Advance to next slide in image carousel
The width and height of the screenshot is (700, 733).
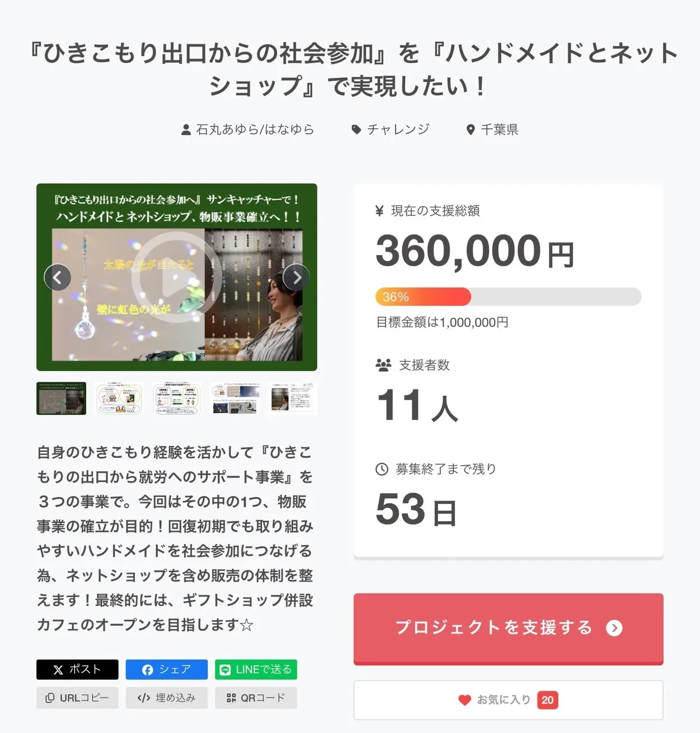click(x=297, y=277)
